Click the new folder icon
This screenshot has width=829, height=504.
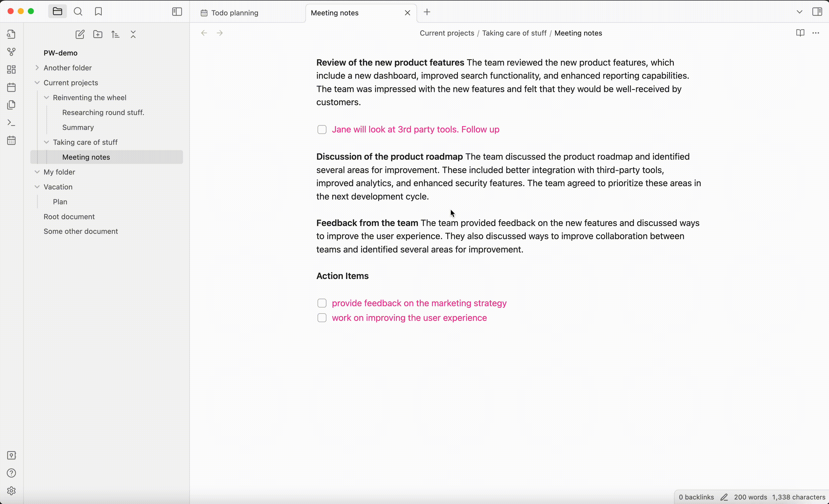(x=98, y=34)
